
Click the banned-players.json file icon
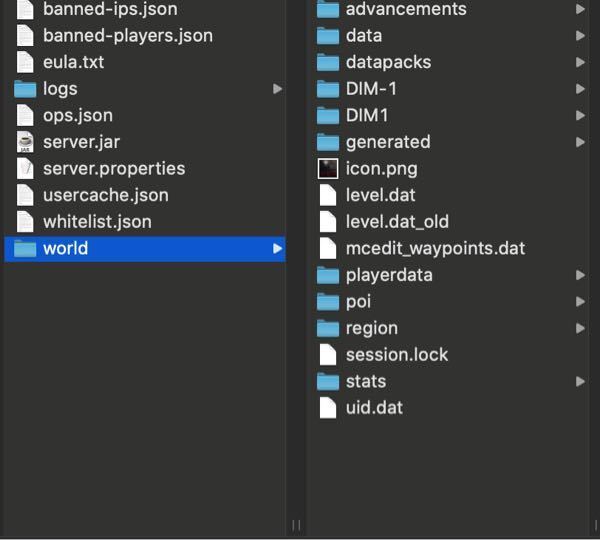click(x=25, y=36)
